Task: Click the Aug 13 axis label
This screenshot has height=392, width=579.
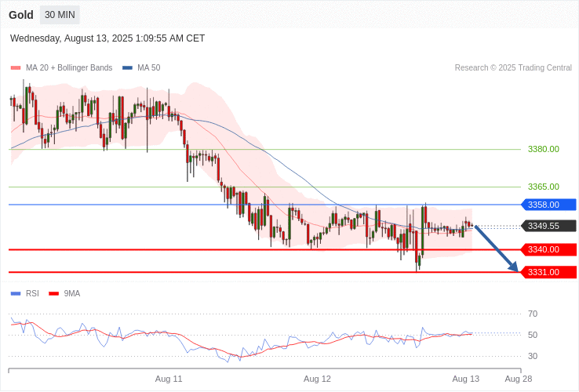Action: point(466,379)
